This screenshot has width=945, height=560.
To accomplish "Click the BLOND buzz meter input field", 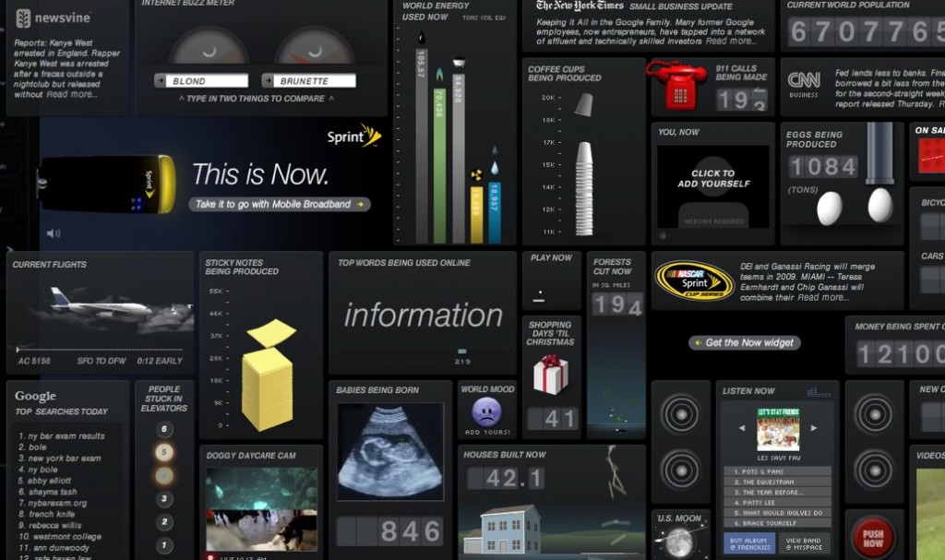I will (x=208, y=81).
